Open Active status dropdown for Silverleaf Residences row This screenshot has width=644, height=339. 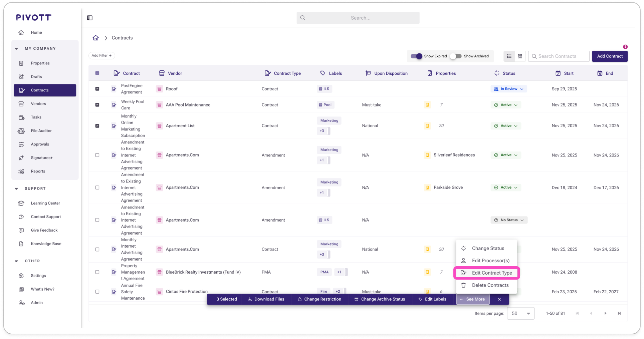[x=505, y=155]
